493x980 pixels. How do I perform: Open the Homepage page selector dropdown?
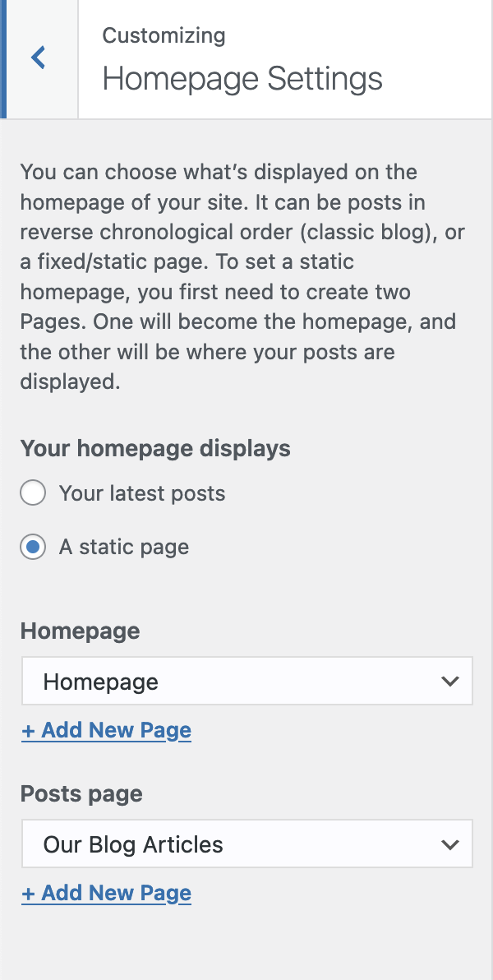pos(246,681)
